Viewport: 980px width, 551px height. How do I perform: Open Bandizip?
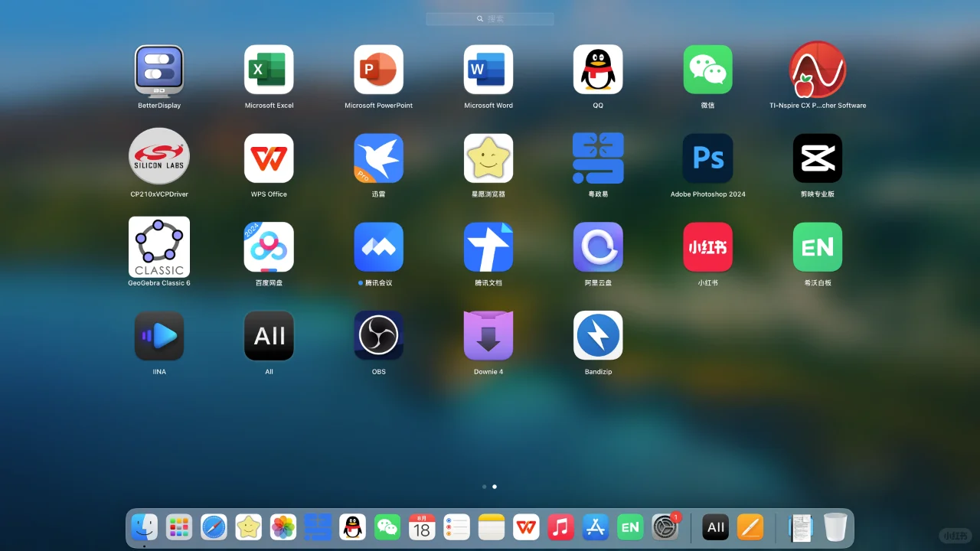click(x=598, y=335)
